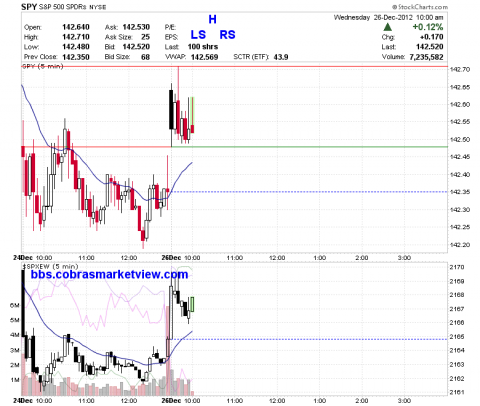Click the 142.25 price axis label
This screenshot has height=406, width=480.
click(460, 227)
